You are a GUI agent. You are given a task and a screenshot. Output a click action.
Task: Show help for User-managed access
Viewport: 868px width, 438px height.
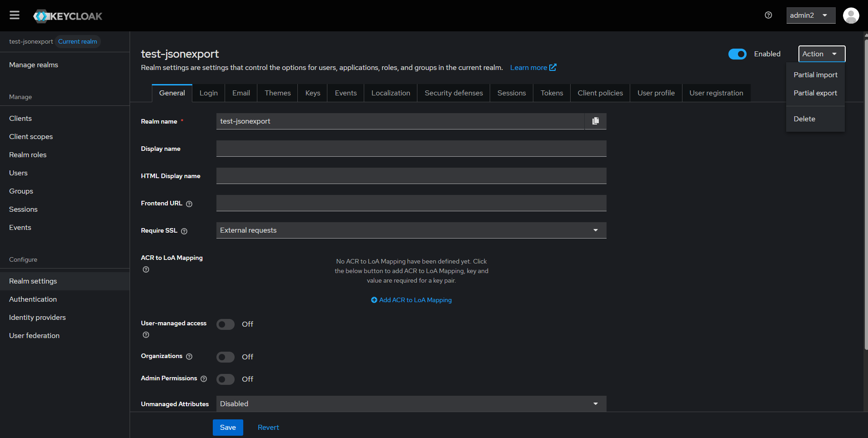tap(146, 335)
